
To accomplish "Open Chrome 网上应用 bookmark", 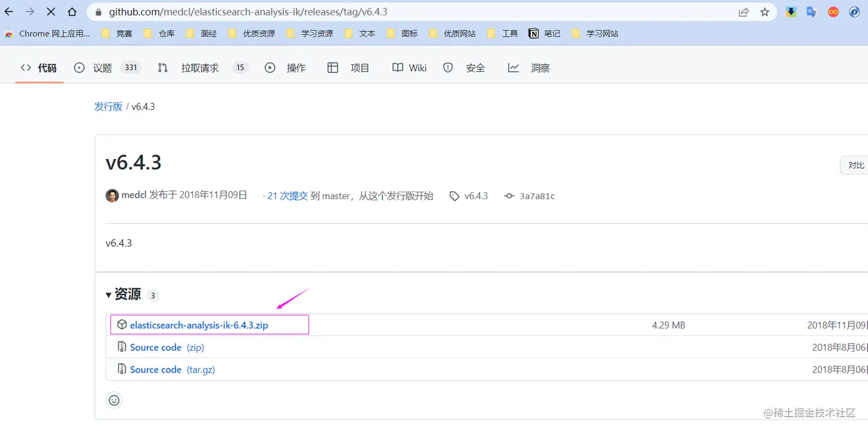I will tap(48, 34).
